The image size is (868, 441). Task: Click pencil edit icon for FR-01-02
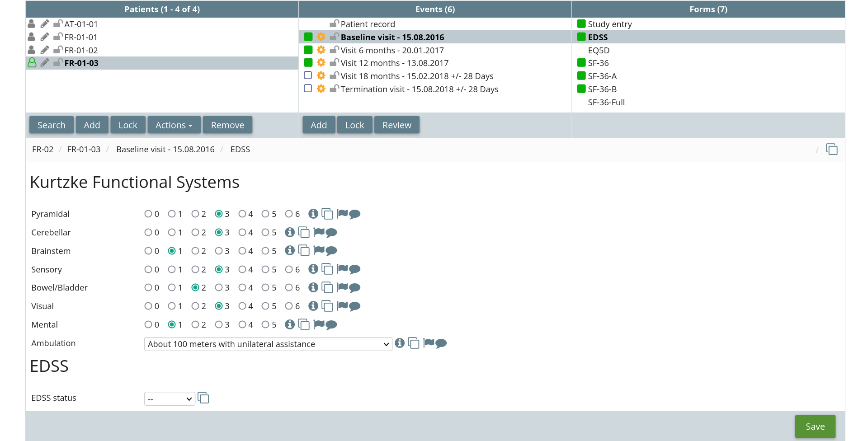coord(44,50)
